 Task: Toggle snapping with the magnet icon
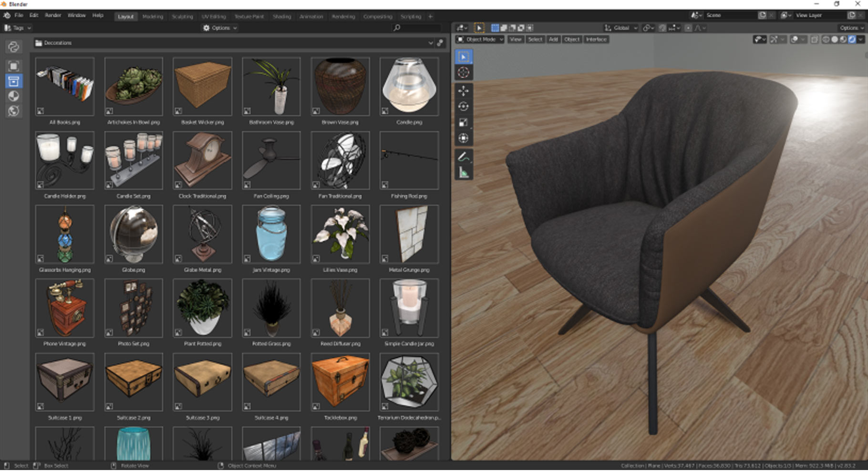point(662,28)
